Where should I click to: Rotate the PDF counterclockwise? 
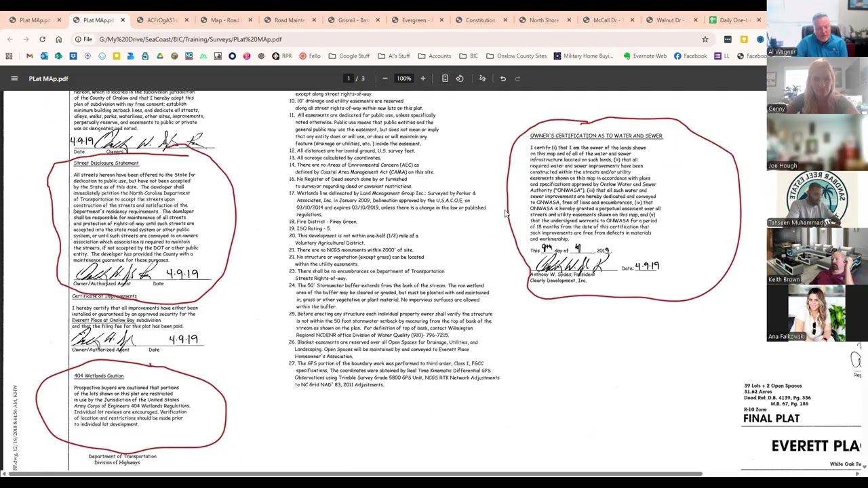click(460, 79)
